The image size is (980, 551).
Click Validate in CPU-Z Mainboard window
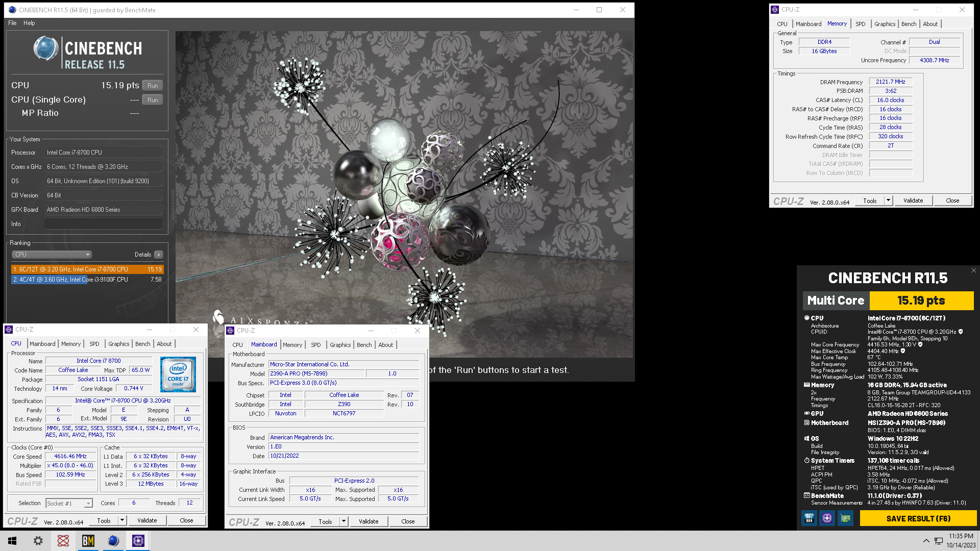click(368, 521)
